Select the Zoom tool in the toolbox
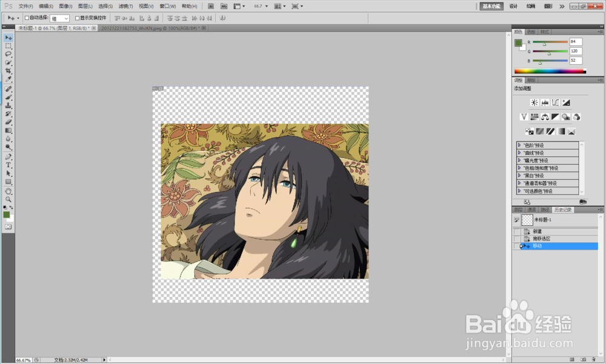The image size is (606, 364). coord(8,199)
